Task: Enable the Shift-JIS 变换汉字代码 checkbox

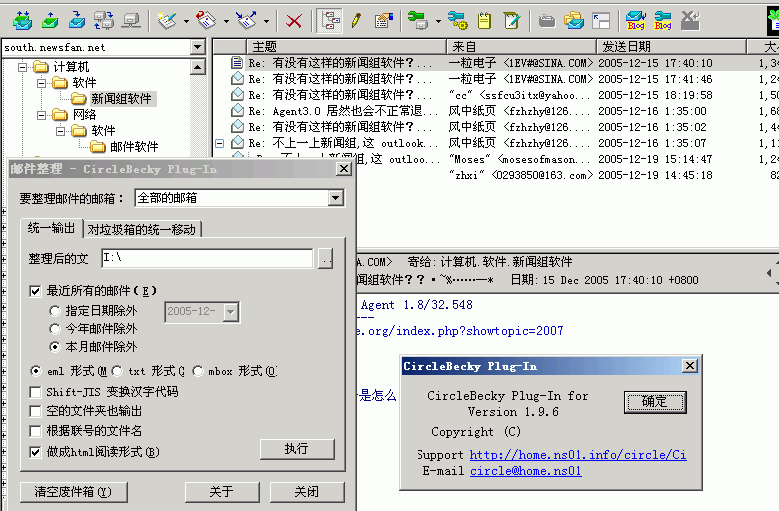Action: (35, 392)
